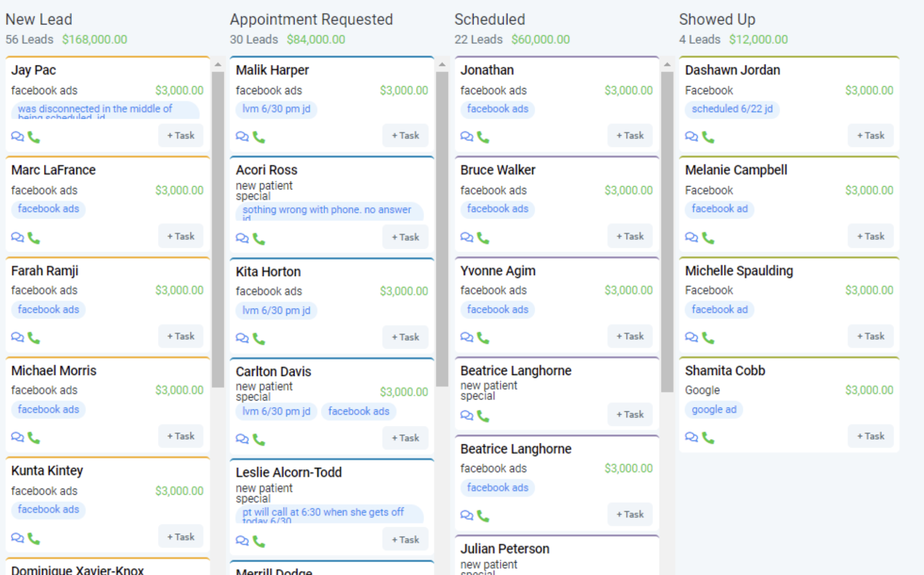Add task for Acori Ross

(405, 237)
